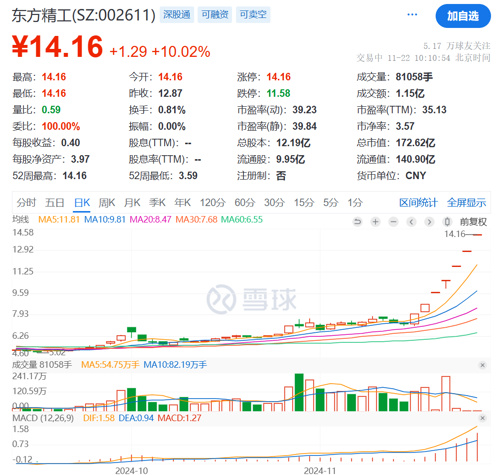Click the change +1.29 +10.02% text
Viewport: 500px width, 475px height.
coord(160,52)
